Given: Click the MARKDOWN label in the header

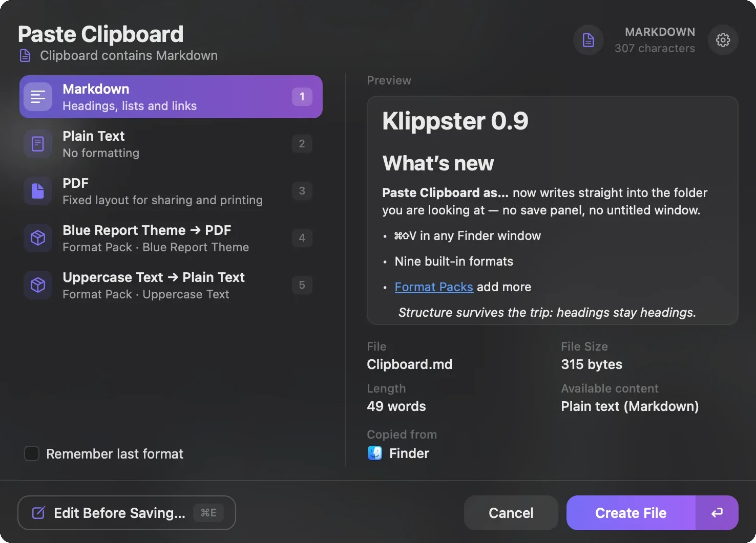Looking at the screenshot, I should pos(660,32).
